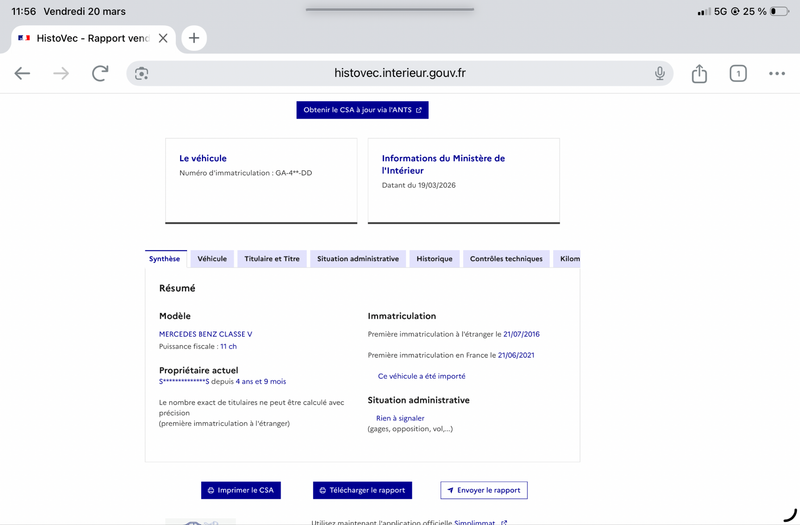This screenshot has height=525, width=800.
Task: Click Envoyer le rapport button
Action: 483,490
